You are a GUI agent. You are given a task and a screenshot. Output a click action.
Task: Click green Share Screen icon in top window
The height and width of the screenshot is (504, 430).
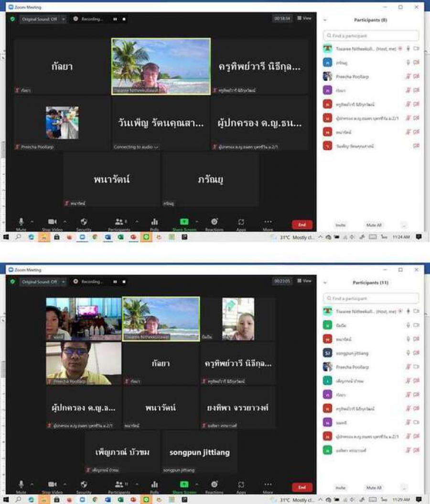click(x=184, y=222)
